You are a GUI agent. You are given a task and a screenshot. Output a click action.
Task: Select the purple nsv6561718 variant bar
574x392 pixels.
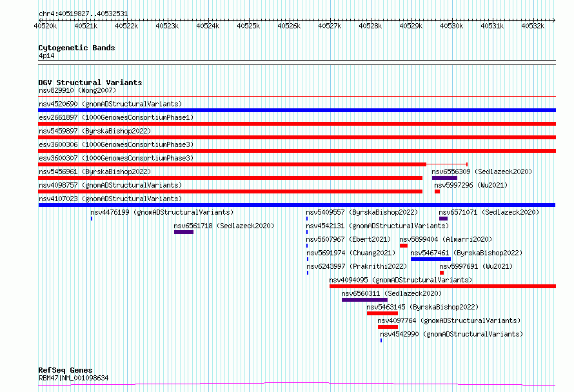point(184,232)
